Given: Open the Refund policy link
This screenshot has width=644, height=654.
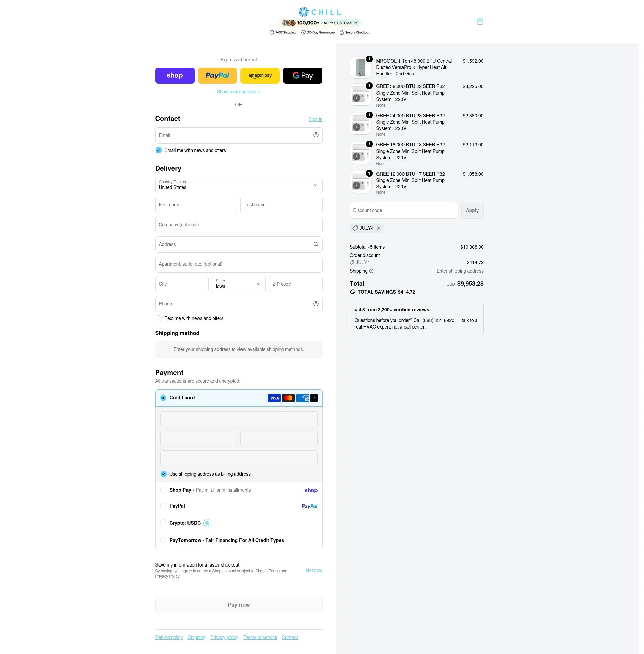Looking at the screenshot, I should tap(169, 637).
